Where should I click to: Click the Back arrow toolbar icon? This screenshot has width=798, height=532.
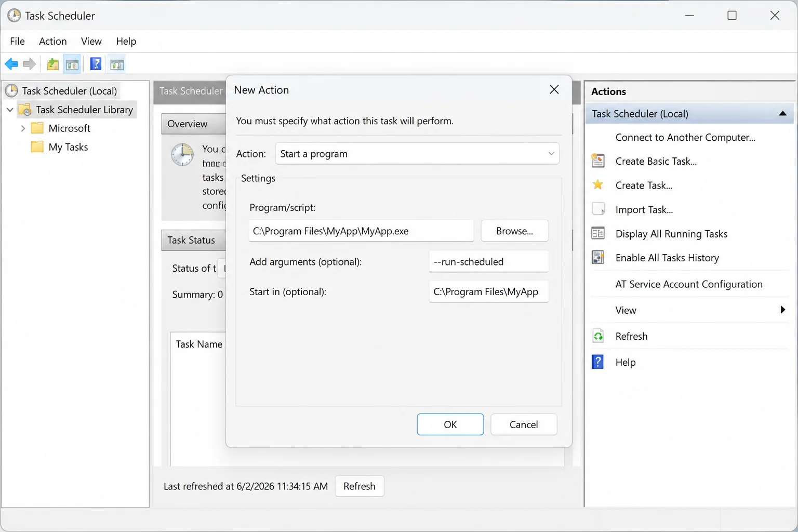tap(11, 64)
